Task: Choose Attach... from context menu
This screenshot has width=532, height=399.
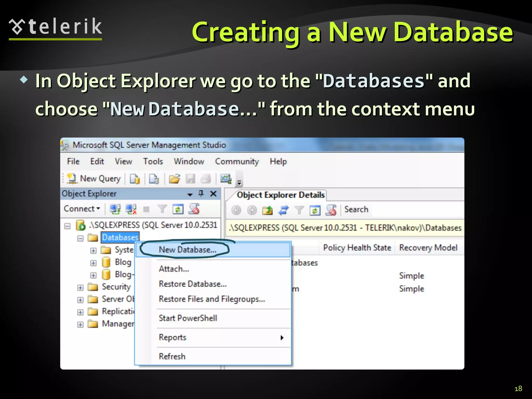Action: [213, 269]
